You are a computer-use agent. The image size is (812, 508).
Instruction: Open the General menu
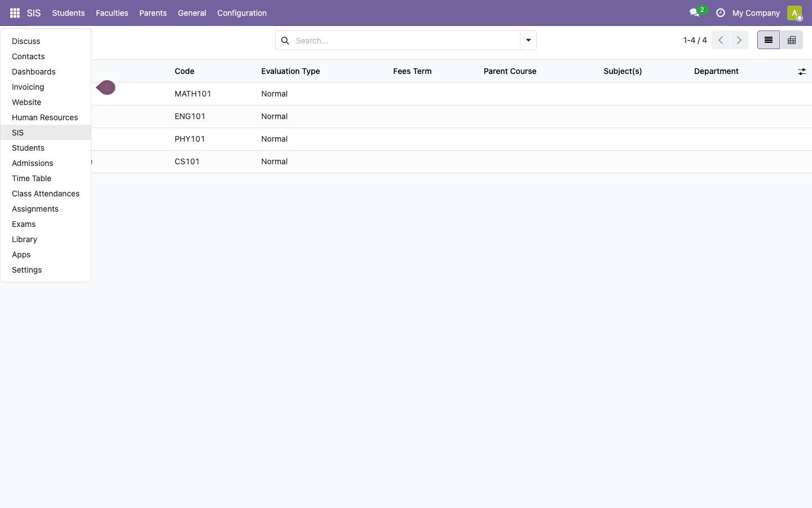pos(192,13)
